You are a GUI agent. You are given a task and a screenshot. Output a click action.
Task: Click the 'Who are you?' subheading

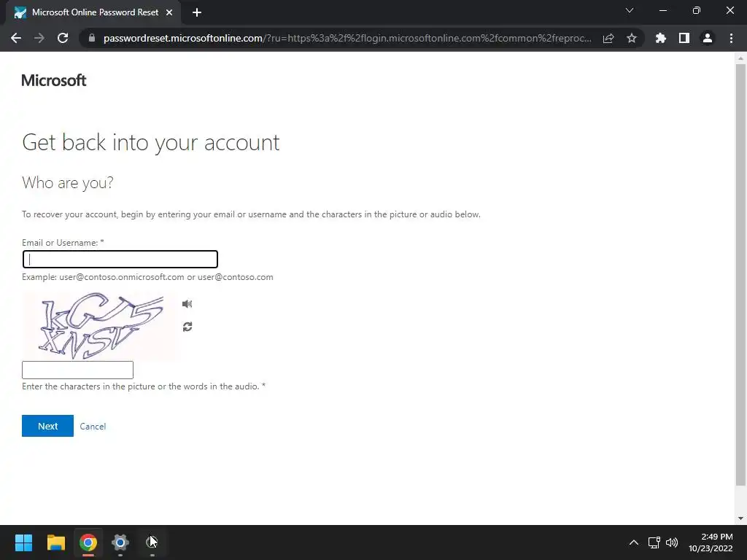click(x=68, y=183)
